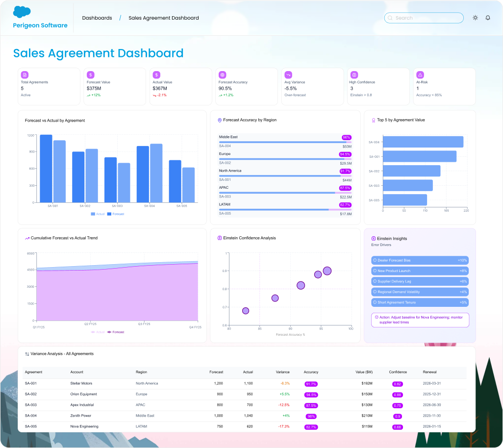Toggle the light/dark theme sun icon
Viewport: 503px width, 448px height.
(475, 18)
